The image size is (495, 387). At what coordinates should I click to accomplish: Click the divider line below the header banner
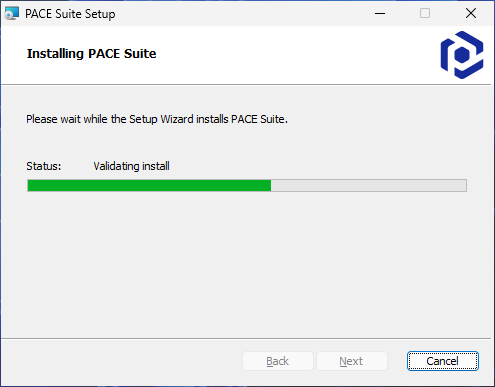tap(246, 85)
